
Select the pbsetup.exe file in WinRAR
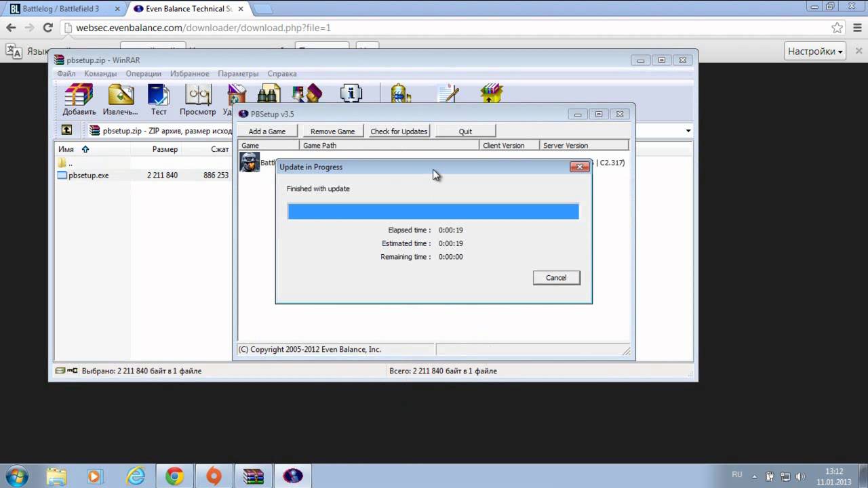[x=83, y=175]
